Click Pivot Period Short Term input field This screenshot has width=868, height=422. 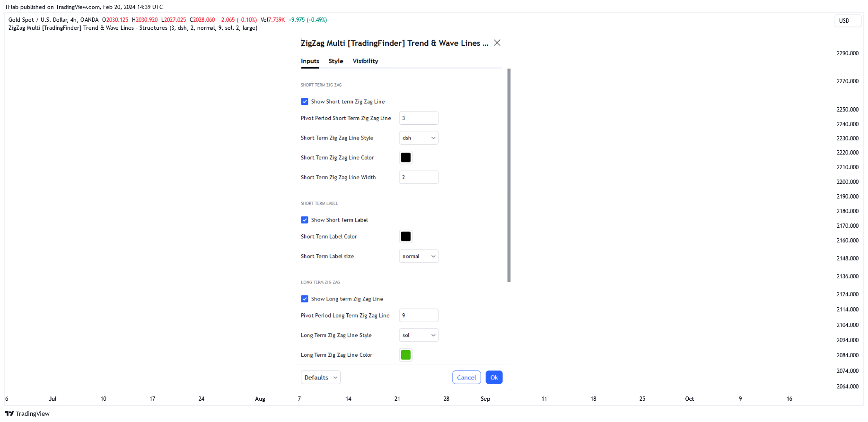(419, 118)
